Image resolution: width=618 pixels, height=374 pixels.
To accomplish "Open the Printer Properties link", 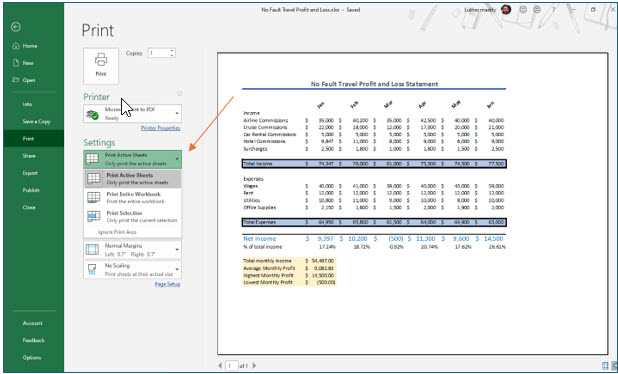I will pos(160,128).
